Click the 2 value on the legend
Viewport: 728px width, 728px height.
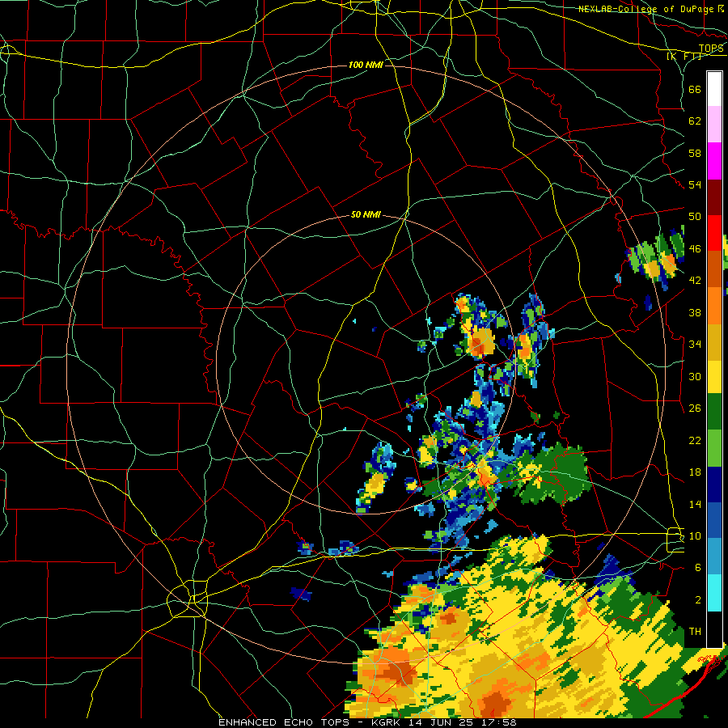pyautogui.click(x=698, y=600)
